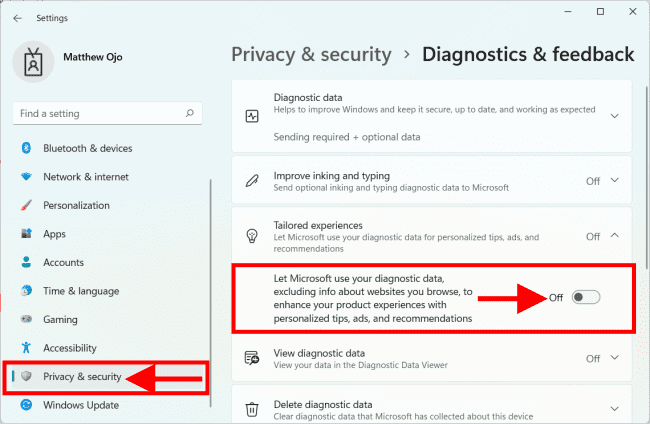Click the Bluetooth & devices icon

tap(26, 148)
